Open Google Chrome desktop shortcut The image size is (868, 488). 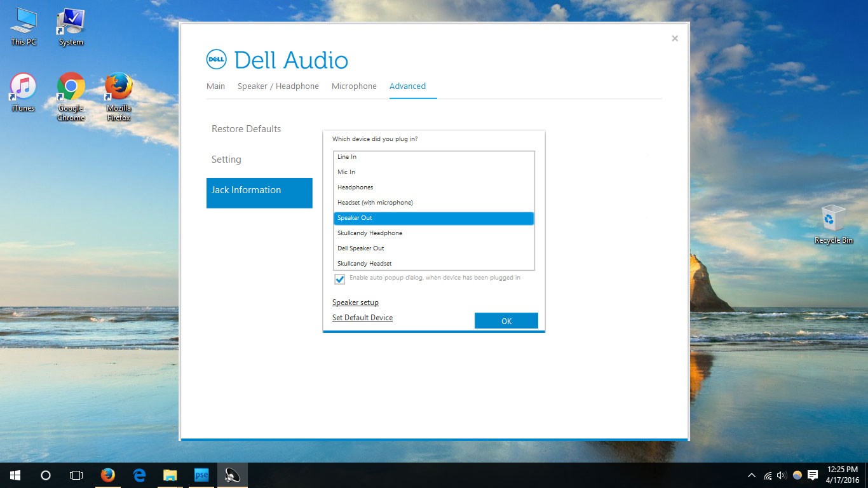tap(71, 97)
